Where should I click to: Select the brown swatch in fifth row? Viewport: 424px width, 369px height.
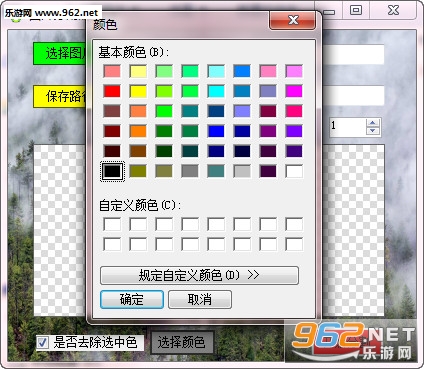[138, 151]
